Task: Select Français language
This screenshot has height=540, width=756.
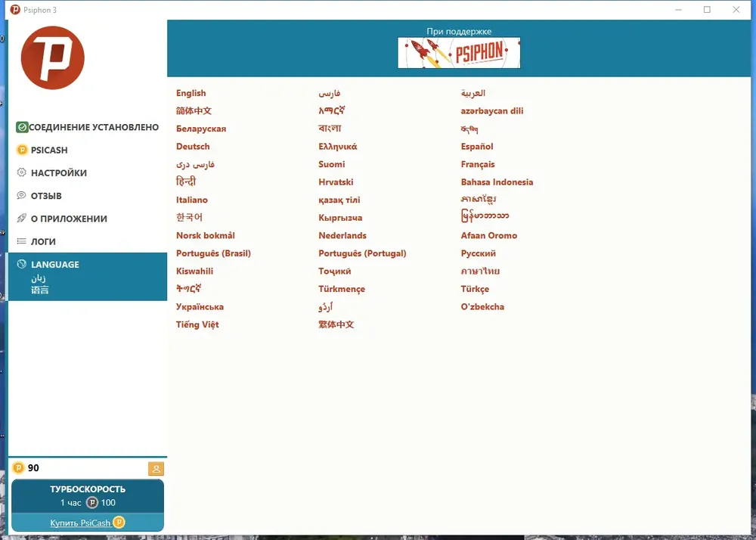Action: (x=478, y=164)
